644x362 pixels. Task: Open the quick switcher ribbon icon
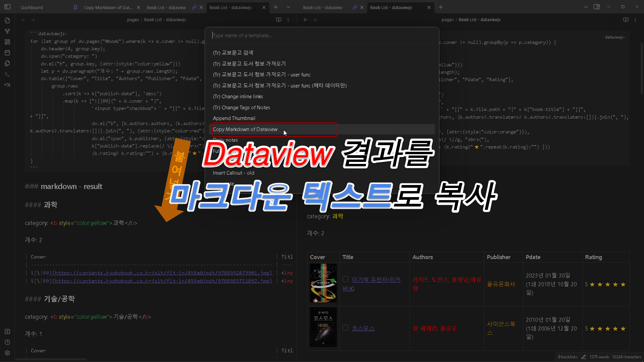pyautogui.click(x=7, y=20)
